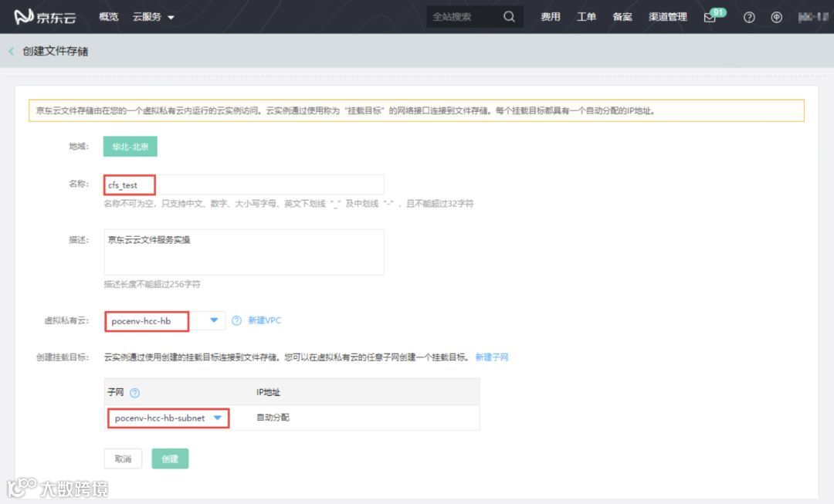Click the help icon beside 子网 header
The image size is (834, 504).
pos(135,393)
